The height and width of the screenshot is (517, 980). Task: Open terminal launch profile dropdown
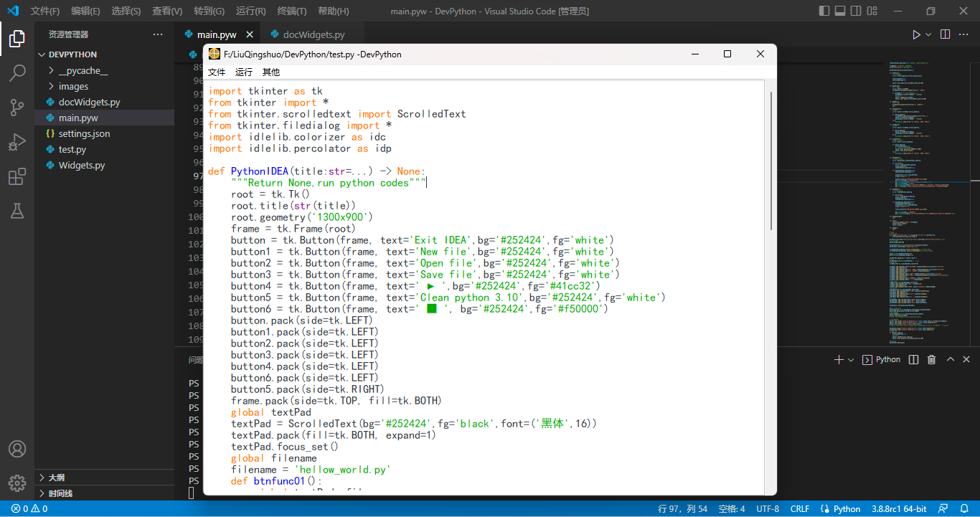851,360
